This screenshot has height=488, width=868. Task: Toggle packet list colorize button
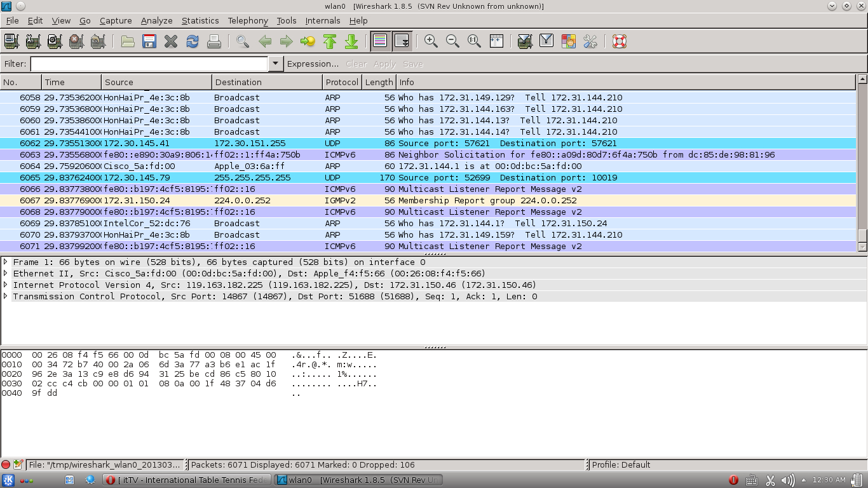[x=380, y=41]
